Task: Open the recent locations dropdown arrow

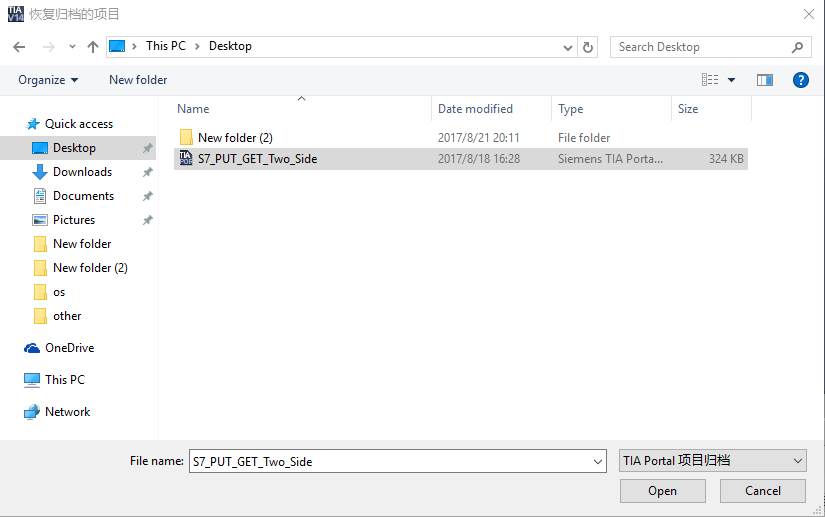Action: (72, 47)
